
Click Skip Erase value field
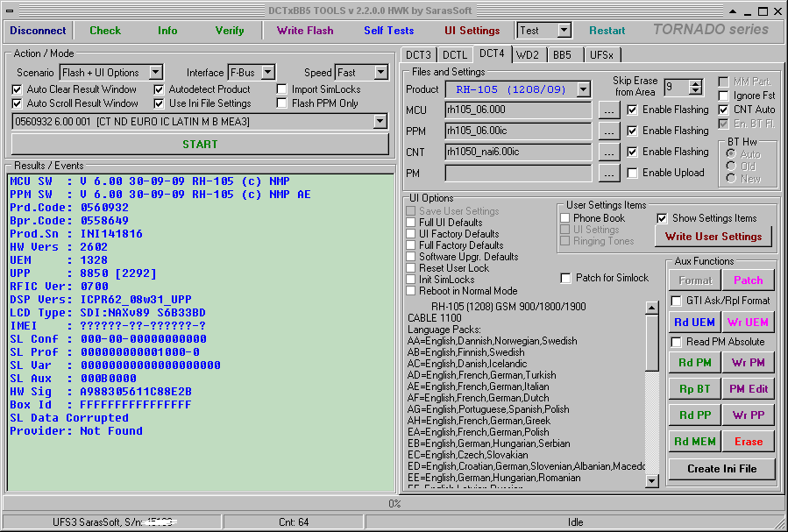[677, 88]
